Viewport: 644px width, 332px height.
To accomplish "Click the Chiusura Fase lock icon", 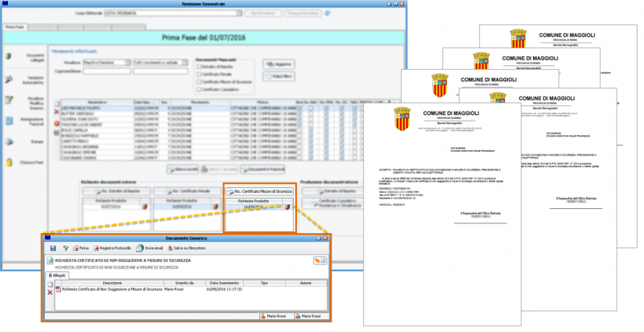I will coord(10,162).
